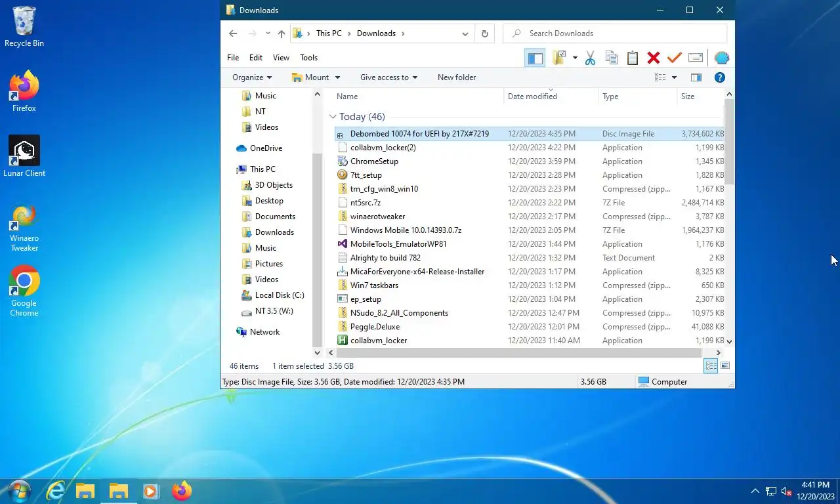This screenshot has width=840, height=504.
Task: Click the Paste clipboard icon
Action: click(x=632, y=58)
